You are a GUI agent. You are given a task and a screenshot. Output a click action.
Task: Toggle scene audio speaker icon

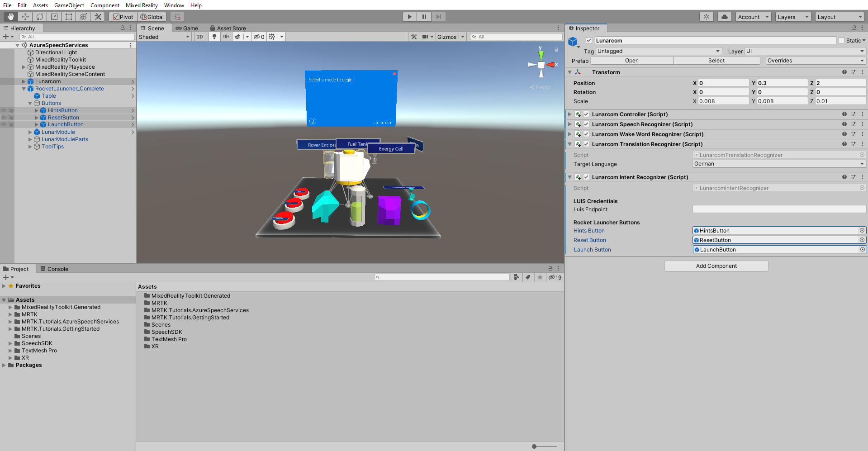coord(226,37)
